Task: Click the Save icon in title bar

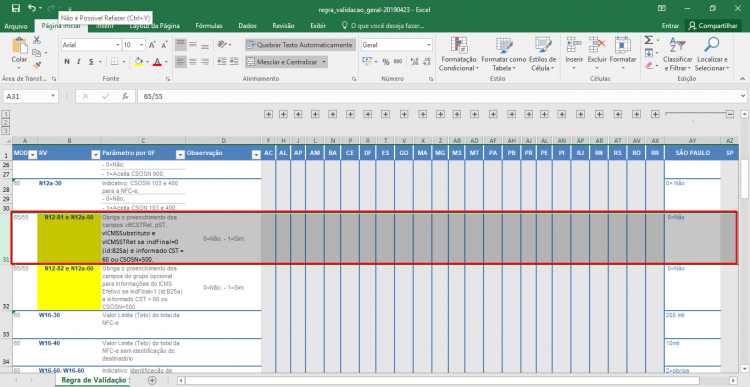Action: pyautogui.click(x=15, y=8)
